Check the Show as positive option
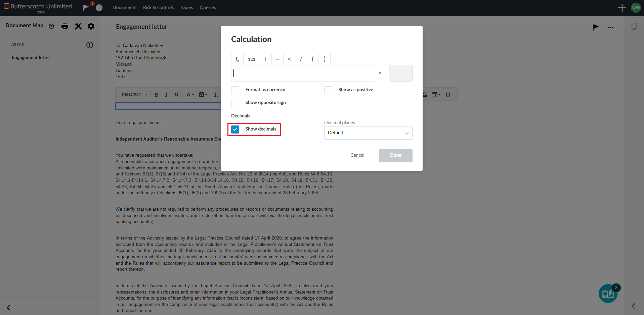Screen dimensions: 644x315 (x=328, y=90)
